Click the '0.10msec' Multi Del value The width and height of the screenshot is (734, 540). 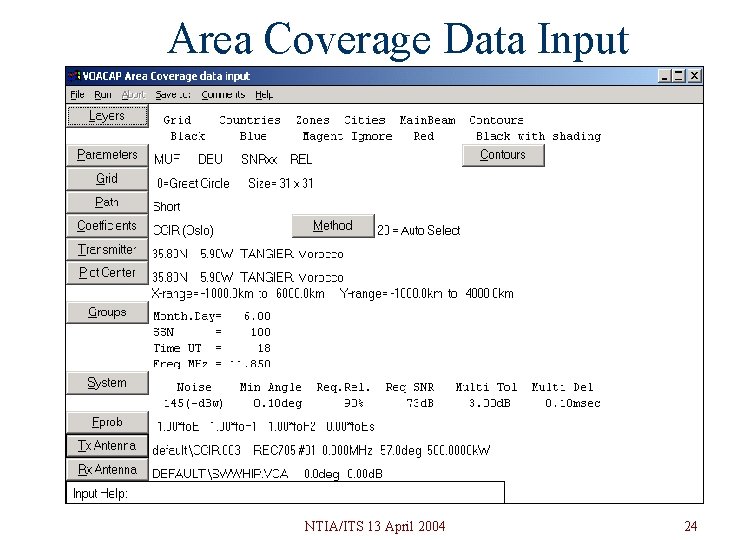pyautogui.click(x=573, y=403)
